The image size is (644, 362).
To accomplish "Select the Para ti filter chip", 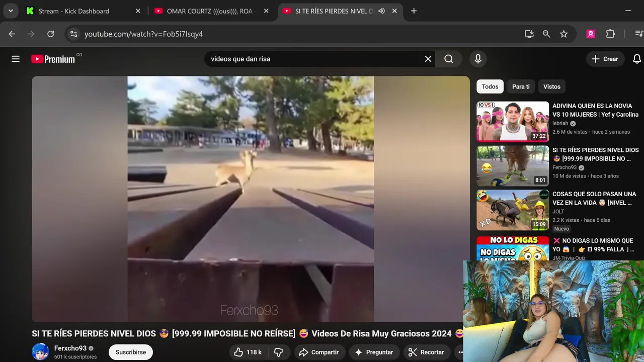I will point(521,86).
